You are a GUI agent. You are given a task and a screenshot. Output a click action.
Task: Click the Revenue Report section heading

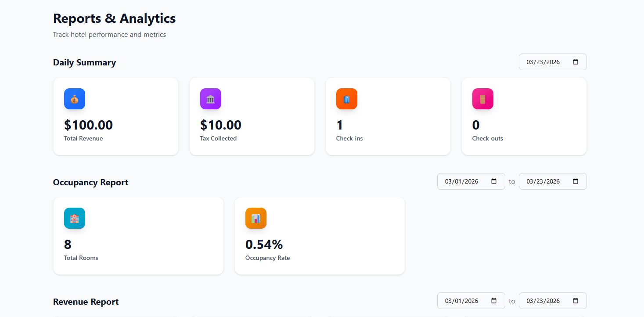tap(86, 302)
